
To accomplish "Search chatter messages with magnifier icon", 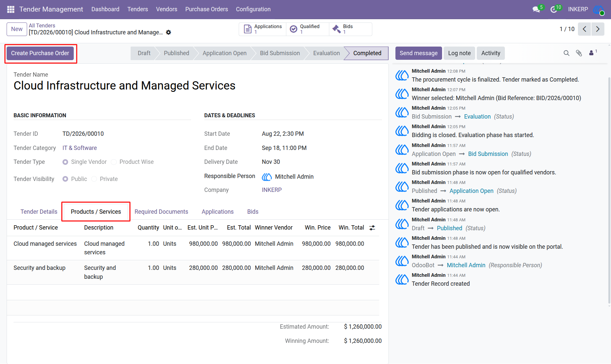I will point(566,53).
